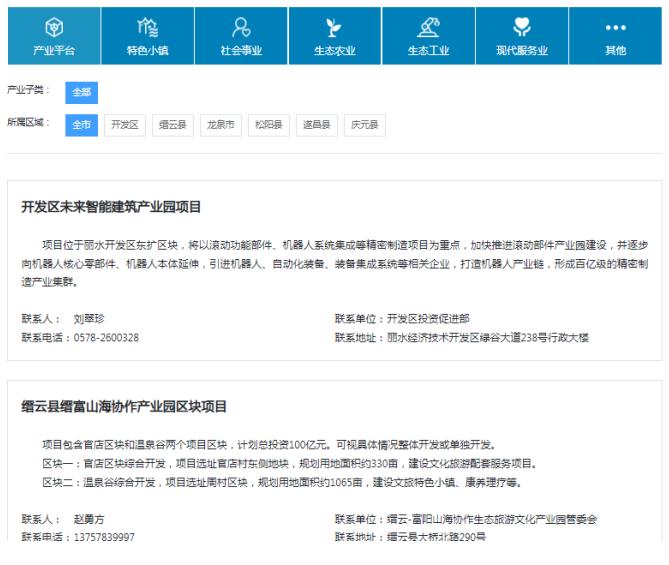Click the first project description paragraph

[x=334, y=262]
